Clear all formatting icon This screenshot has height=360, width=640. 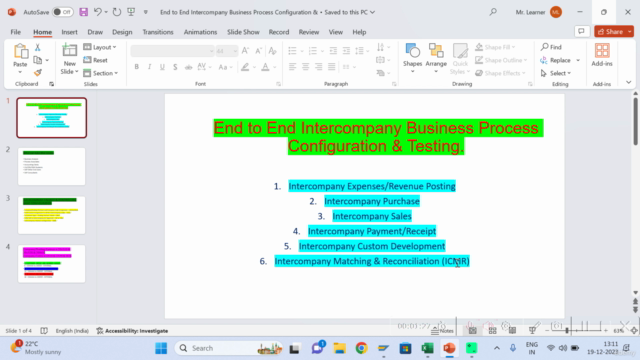(273, 51)
